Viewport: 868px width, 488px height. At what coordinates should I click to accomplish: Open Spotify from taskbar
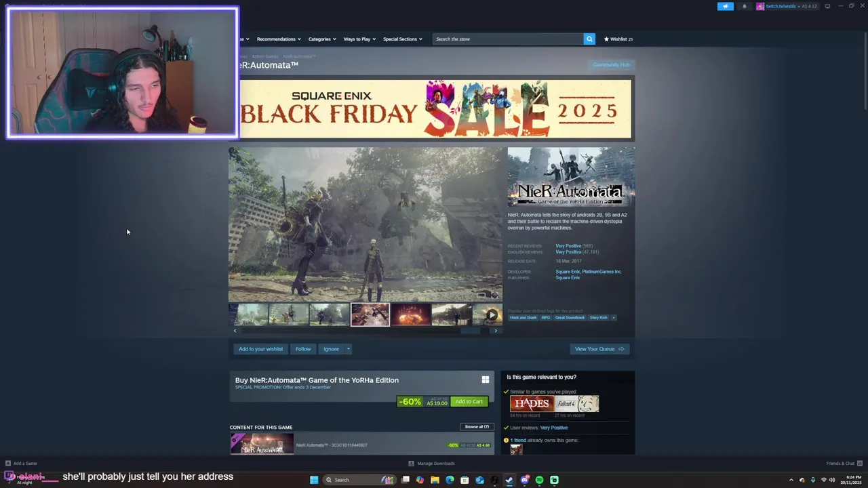[539, 480]
